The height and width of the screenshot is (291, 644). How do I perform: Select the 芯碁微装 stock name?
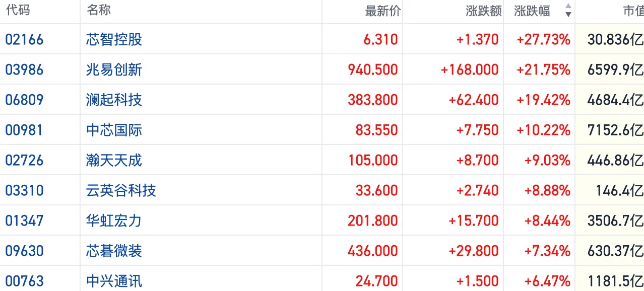click(114, 251)
